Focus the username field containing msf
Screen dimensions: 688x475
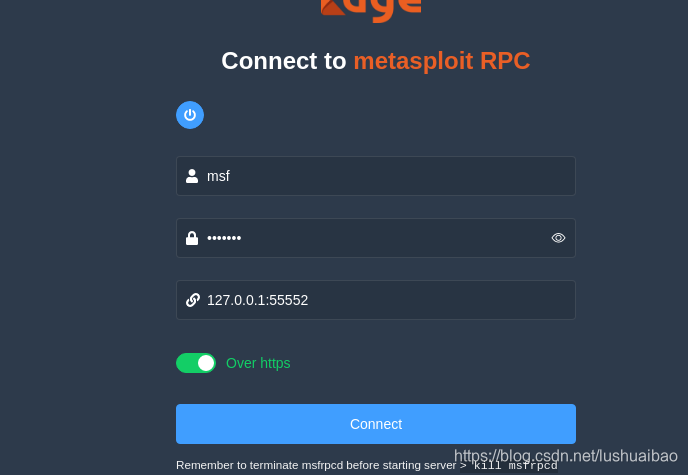376,176
